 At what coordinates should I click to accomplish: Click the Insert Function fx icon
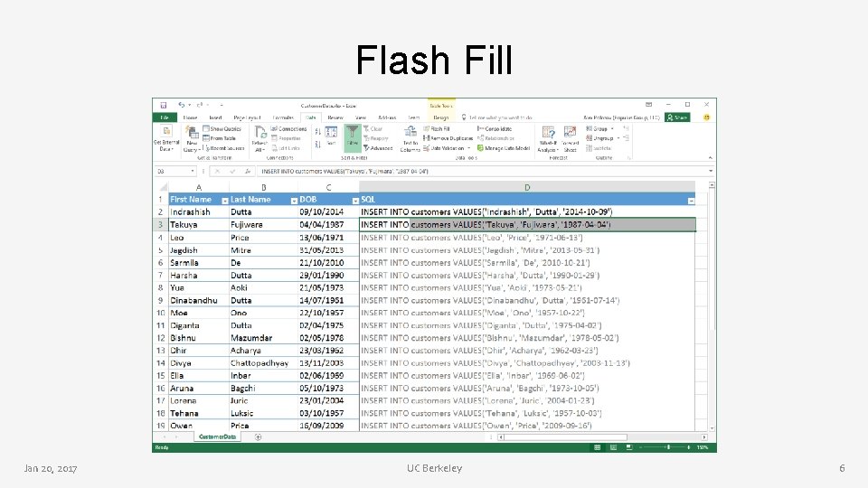pos(248,172)
